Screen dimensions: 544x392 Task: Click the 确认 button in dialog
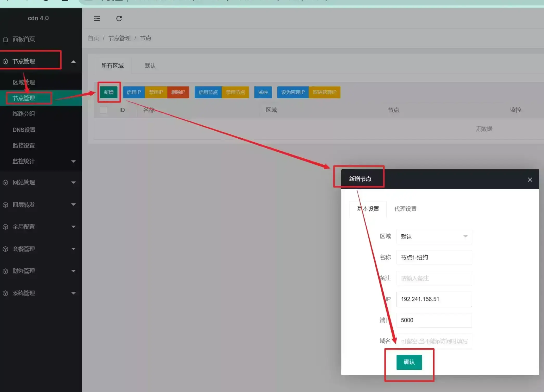tap(409, 362)
